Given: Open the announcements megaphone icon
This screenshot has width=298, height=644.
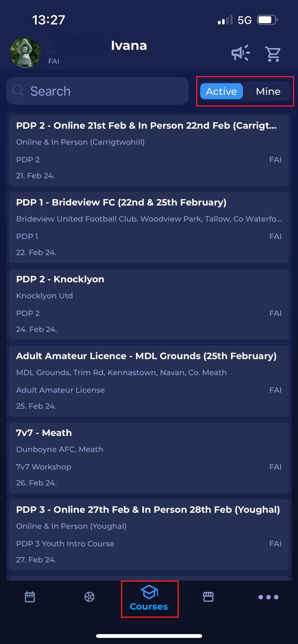Looking at the screenshot, I should click(240, 53).
